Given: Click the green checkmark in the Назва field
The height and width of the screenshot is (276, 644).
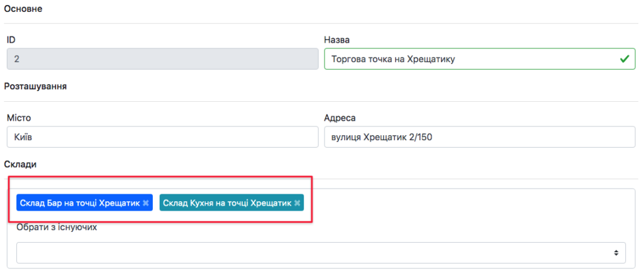Looking at the screenshot, I should [x=624, y=59].
